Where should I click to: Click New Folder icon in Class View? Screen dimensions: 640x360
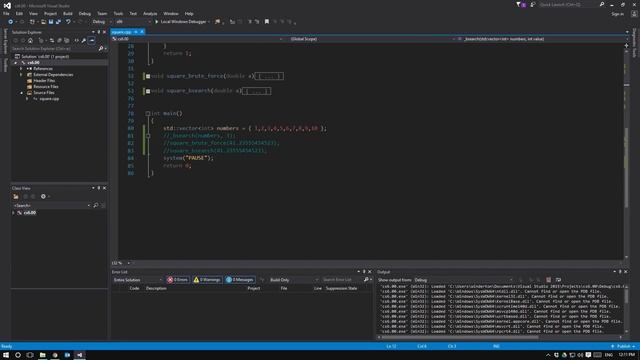point(16,196)
